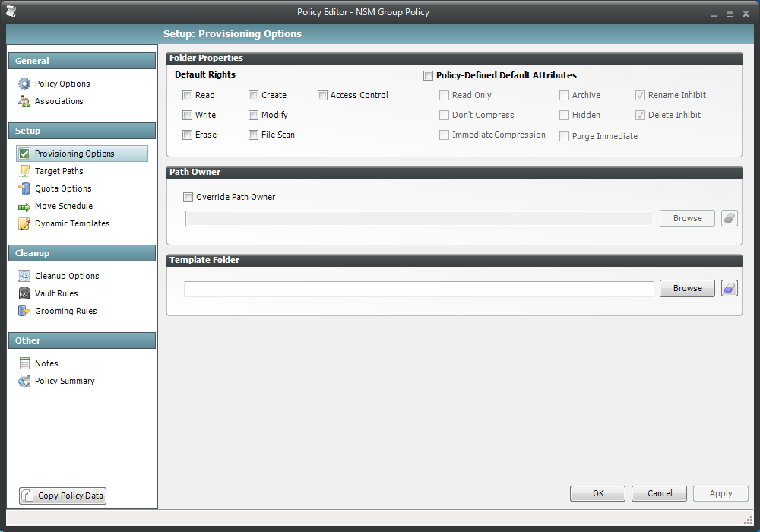Click the Target Paths icon
The image size is (760, 532).
[24, 171]
